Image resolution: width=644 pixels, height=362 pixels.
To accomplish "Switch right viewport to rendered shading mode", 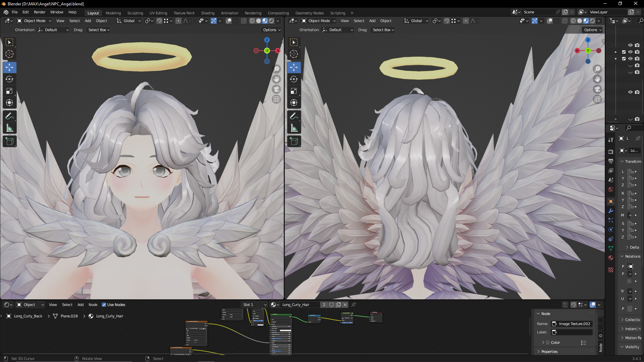I will 593,21.
